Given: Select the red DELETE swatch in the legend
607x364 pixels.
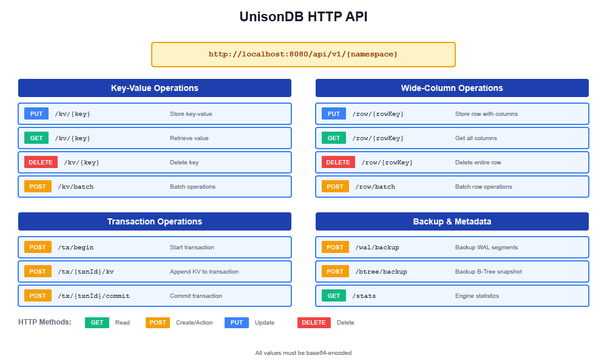Looking at the screenshot, I should (x=314, y=322).
